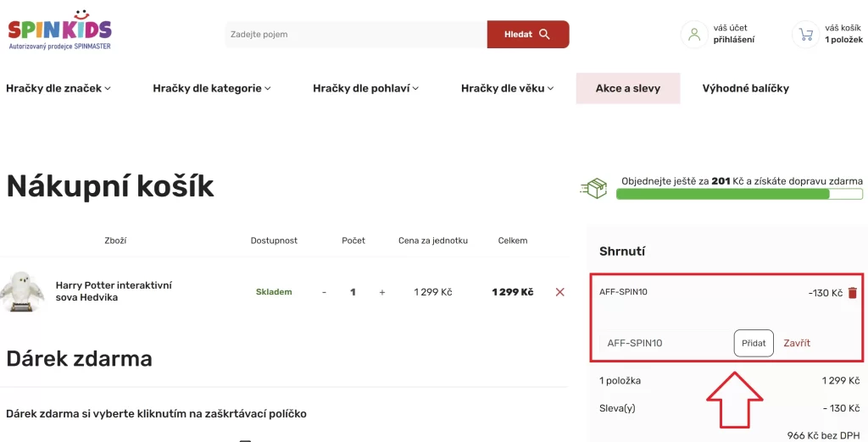Image resolution: width=868 pixels, height=442 pixels.
Task: Click the Zavřít link
Action: 797,343
